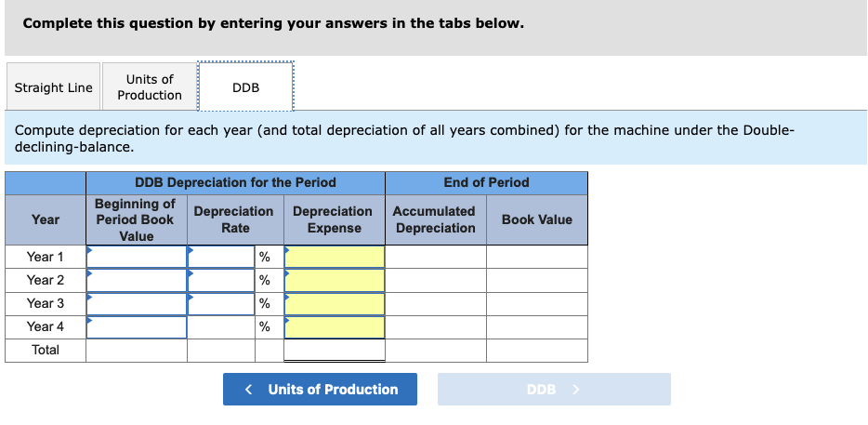Click Year 4 Beginning of Period Book Value field
This screenshot has height=425, width=868.
click(x=137, y=326)
